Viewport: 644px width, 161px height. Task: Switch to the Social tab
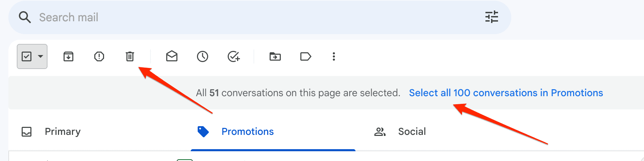coord(412,132)
